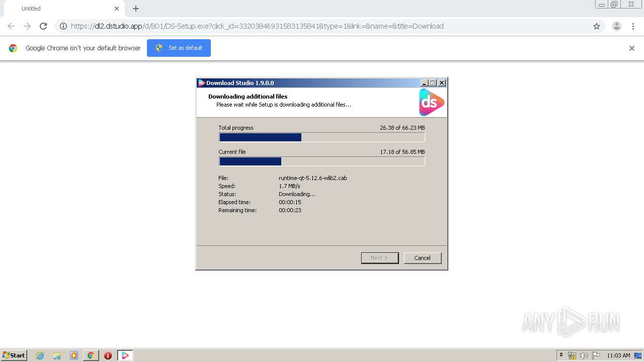Open Windows Media Player taskbar icon
The width and height of the screenshot is (644, 362).
(74, 355)
